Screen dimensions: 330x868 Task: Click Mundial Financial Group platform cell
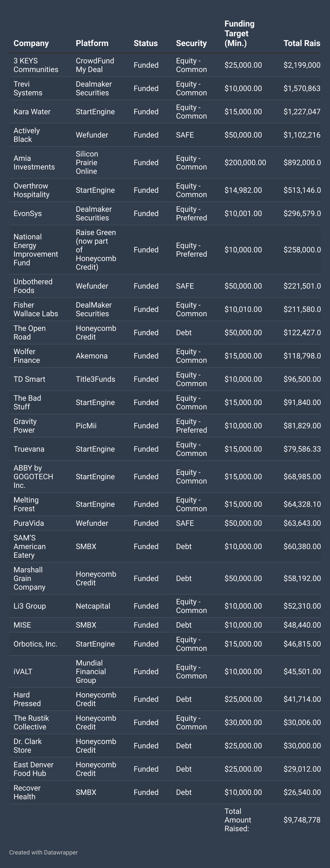(91, 671)
